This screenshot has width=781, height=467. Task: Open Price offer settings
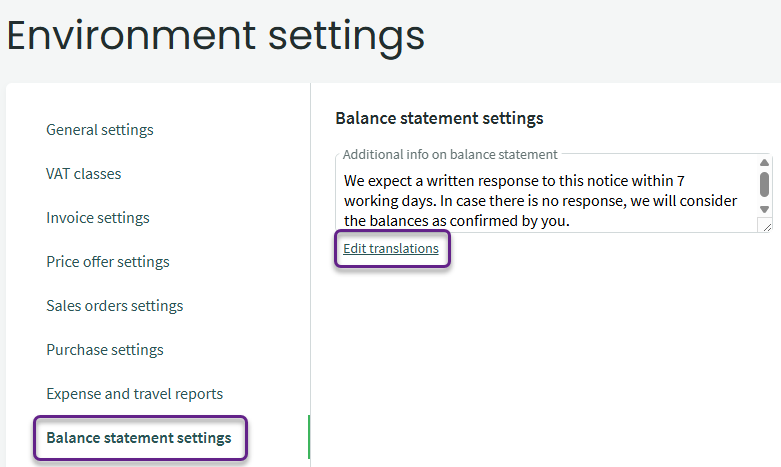pyautogui.click(x=108, y=262)
